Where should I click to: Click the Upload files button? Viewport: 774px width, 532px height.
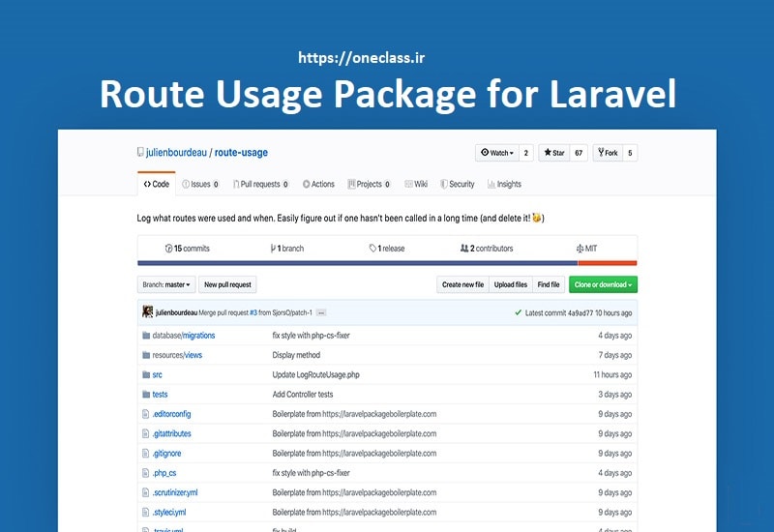(x=511, y=284)
